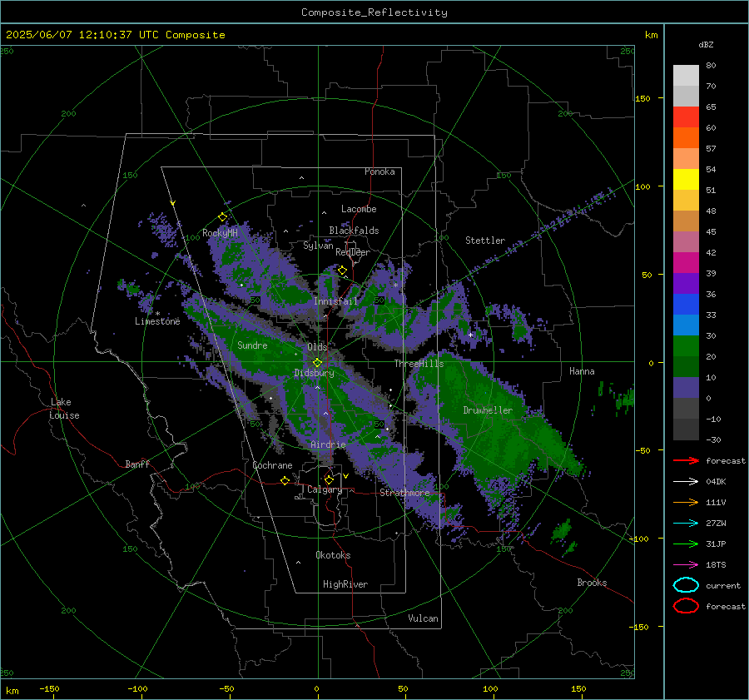Pick the yellow 54 dBZ color swatch

pyautogui.click(x=686, y=179)
